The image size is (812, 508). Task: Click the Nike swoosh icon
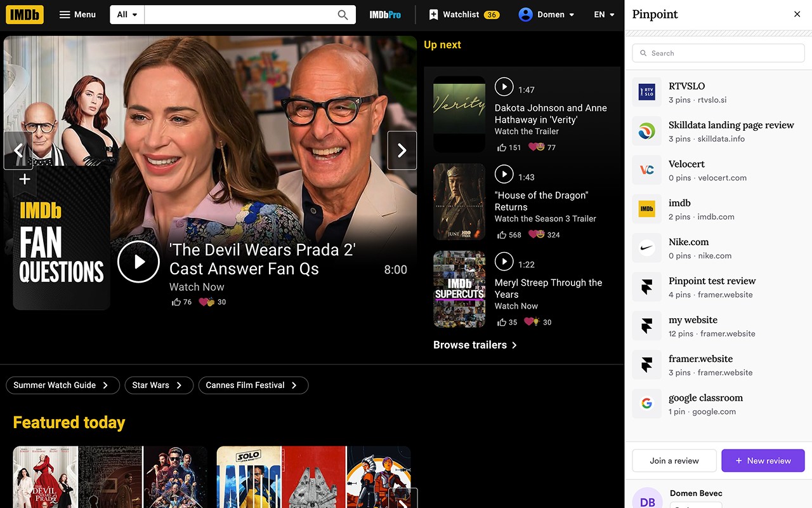tap(646, 248)
